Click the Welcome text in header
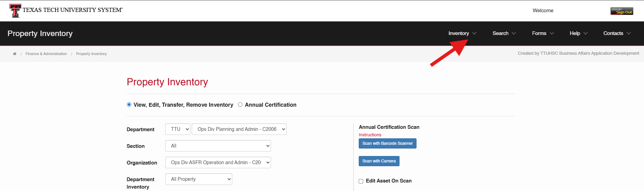This screenshot has width=644, height=191. pyautogui.click(x=543, y=11)
